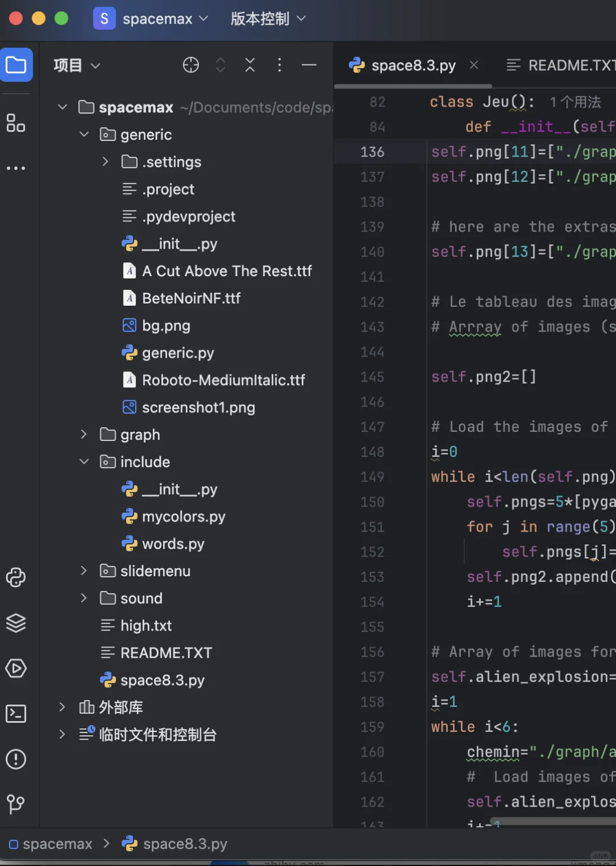
Task: Expand the graph folder
Action: (x=83, y=434)
